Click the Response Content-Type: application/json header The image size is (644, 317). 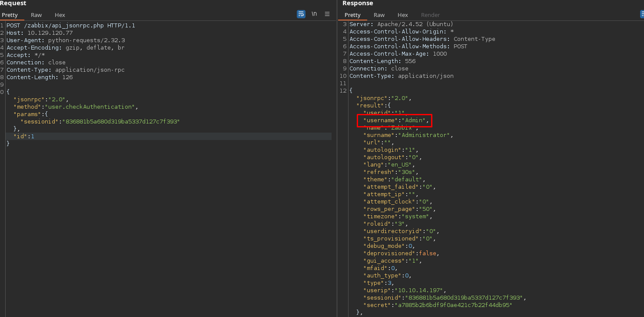coord(402,76)
